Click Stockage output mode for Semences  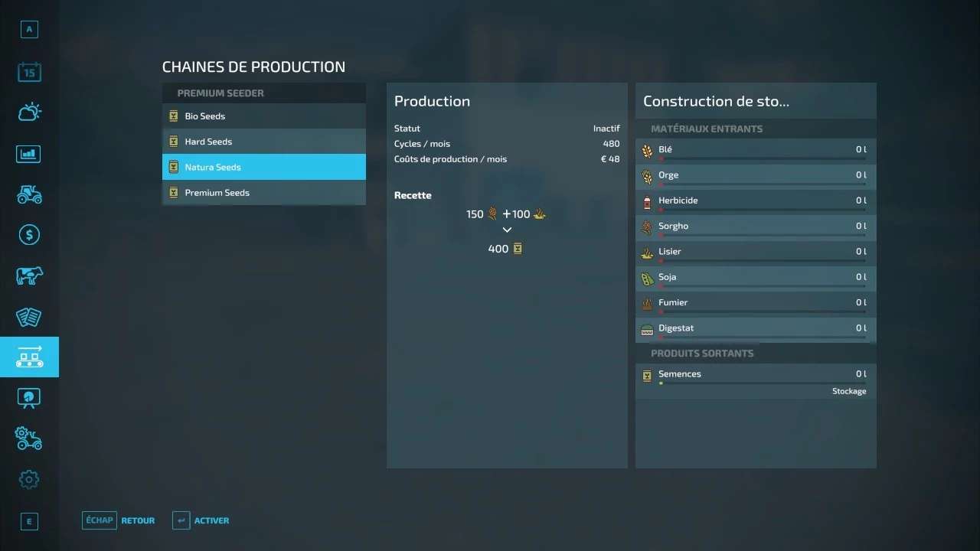tap(848, 391)
